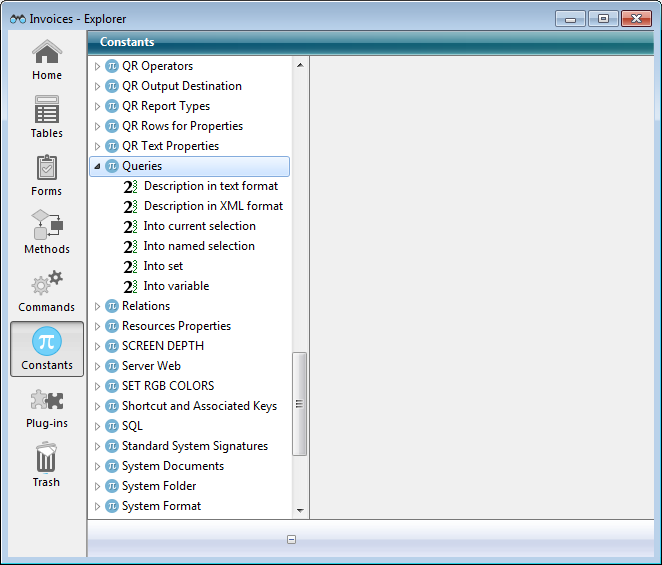The height and width of the screenshot is (565, 662).
Task: Select the Constants page button
Action: [x=47, y=349]
